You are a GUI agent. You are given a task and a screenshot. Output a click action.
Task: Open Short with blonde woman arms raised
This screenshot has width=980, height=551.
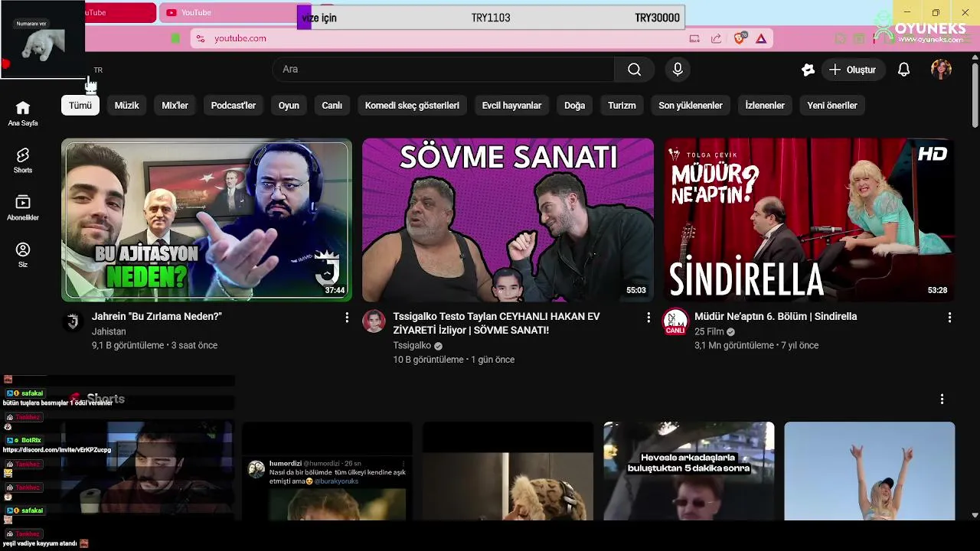[870, 471]
